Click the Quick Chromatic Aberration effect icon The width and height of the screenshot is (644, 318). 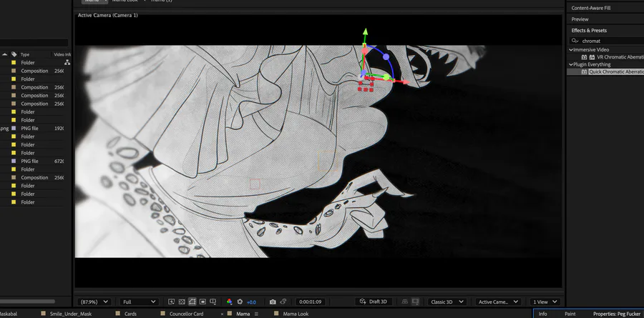[x=584, y=71]
